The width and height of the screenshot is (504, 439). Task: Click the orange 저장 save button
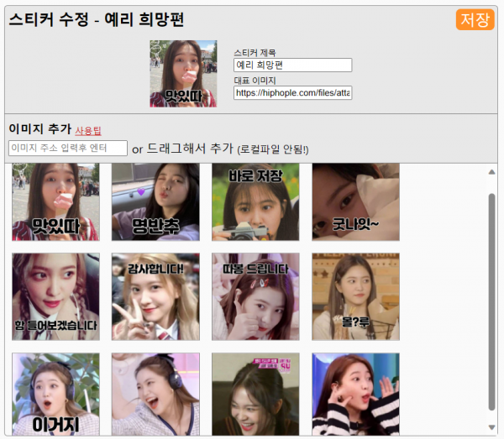[475, 20]
